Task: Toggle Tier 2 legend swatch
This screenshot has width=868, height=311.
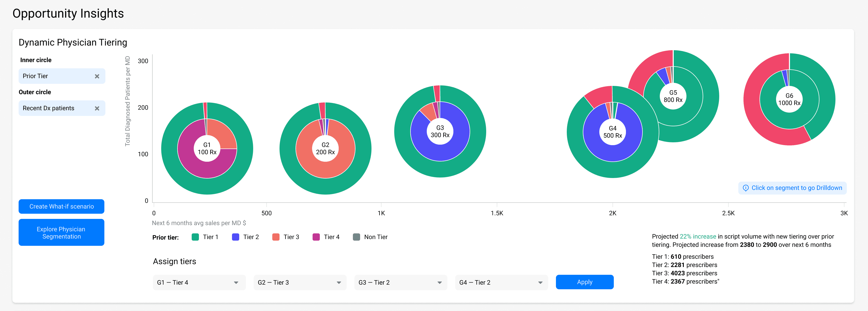Action: click(236, 237)
